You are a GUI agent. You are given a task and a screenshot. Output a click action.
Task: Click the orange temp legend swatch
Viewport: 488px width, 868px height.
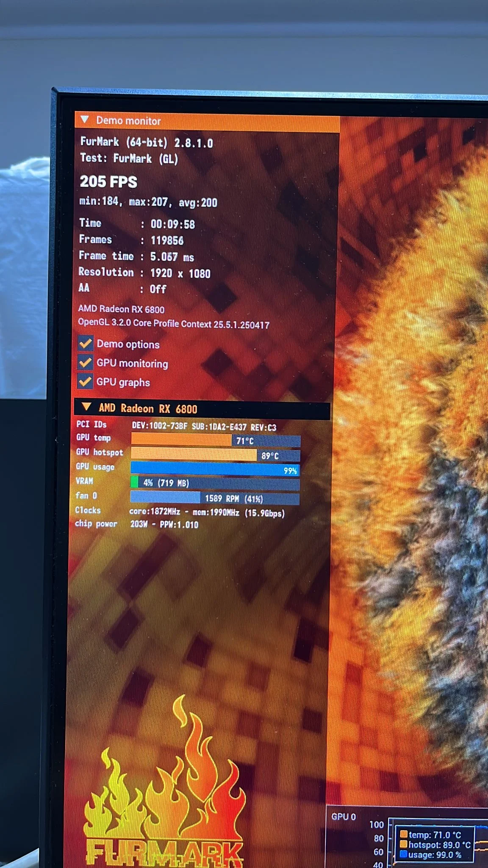[x=404, y=834]
